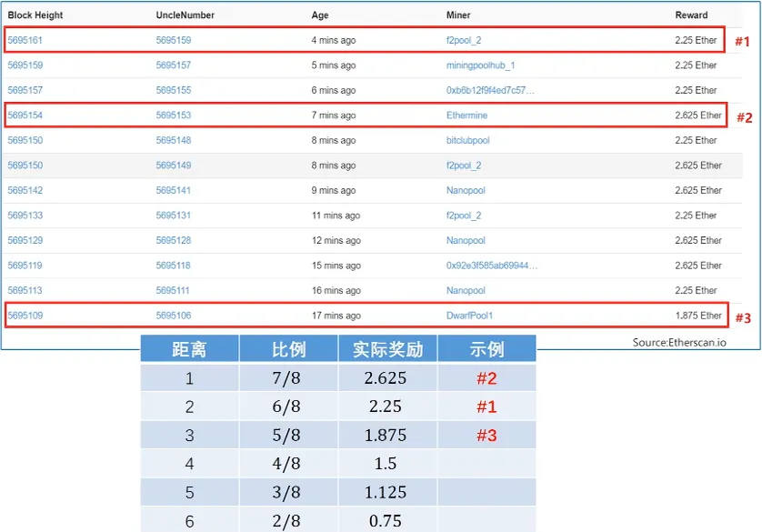
Task: Open Nanopool miner in 12 mins ago row
Action: coord(466,240)
